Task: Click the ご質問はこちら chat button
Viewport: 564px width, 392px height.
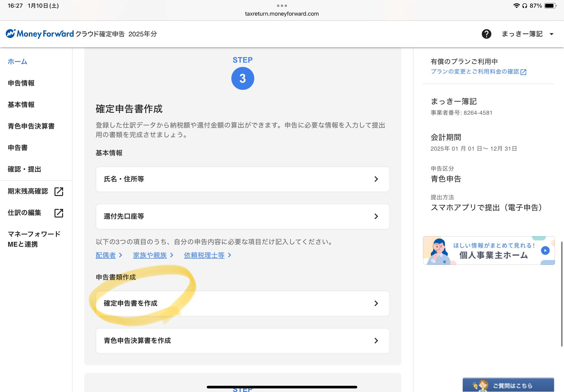Action: point(508,385)
